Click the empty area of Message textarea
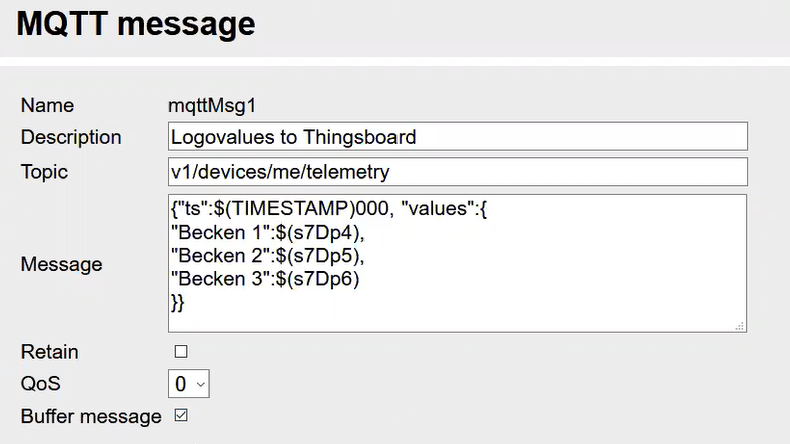790x444 pixels. click(550, 290)
